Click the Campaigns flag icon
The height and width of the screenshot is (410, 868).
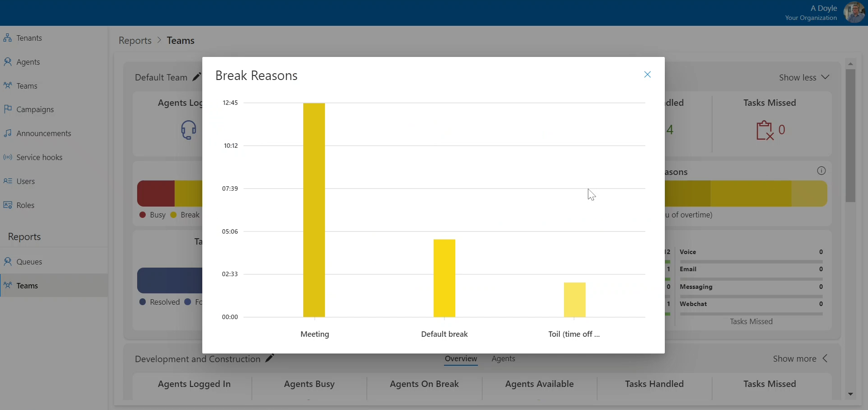coord(8,109)
